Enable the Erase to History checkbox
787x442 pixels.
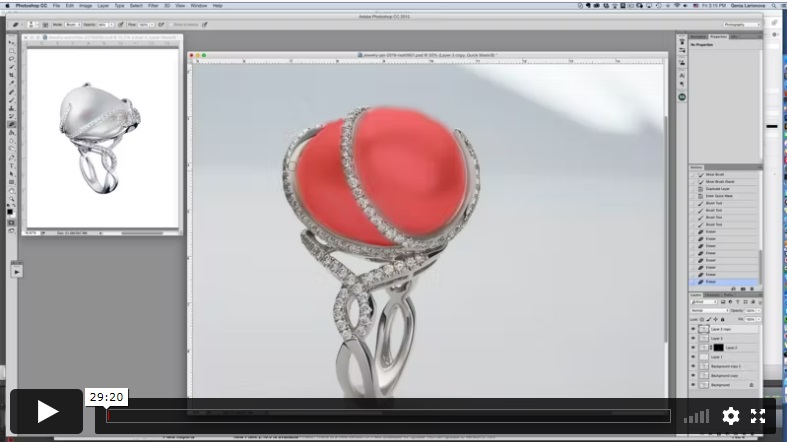pos(171,24)
